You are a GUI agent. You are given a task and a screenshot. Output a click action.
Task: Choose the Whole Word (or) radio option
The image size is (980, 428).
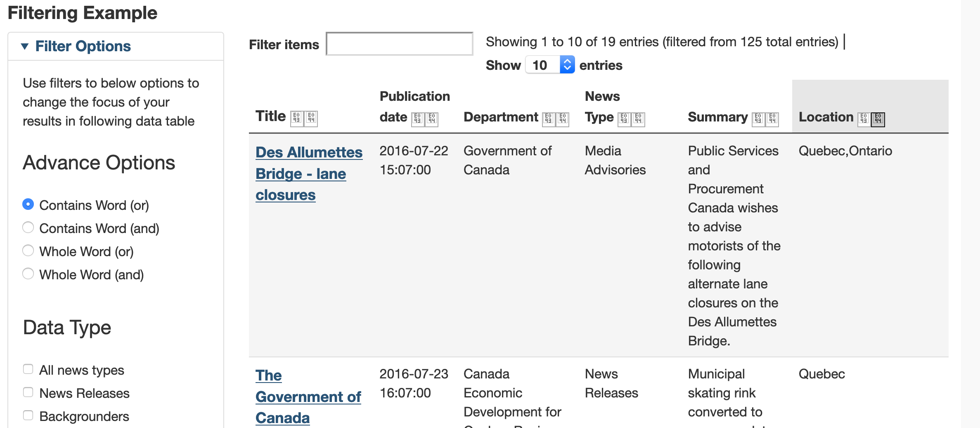28,250
